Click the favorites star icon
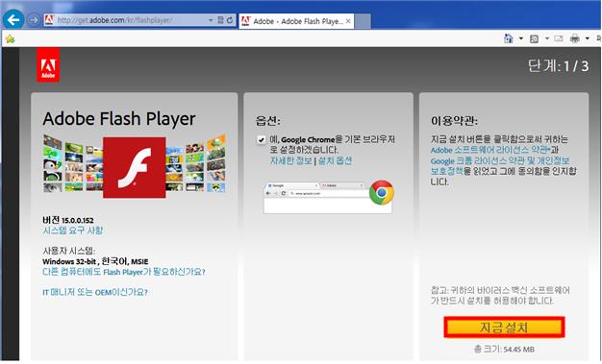602x364 pixels. (10, 38)
